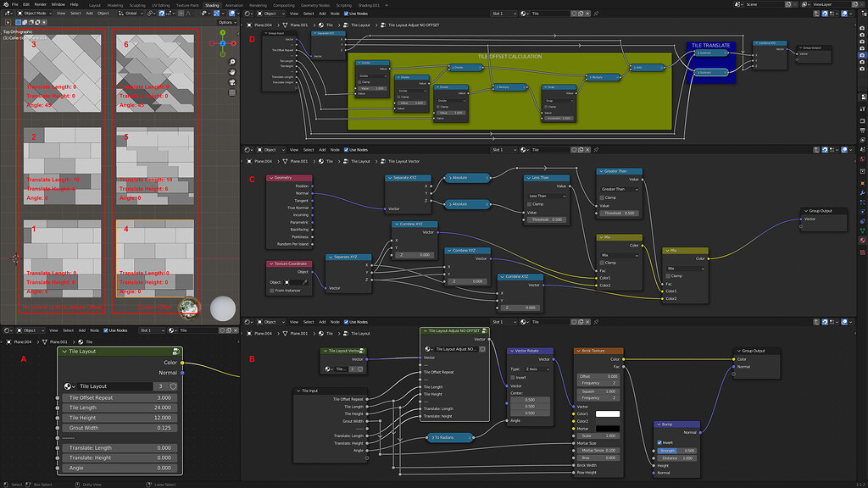Open the Global transform orientation dropdown
Image resolution: width=868 pixels, height=488 pixels.
click(131, 14)
